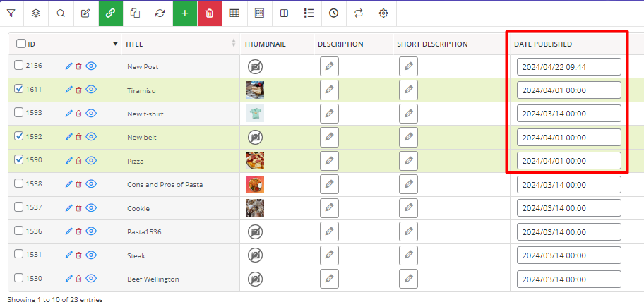Edit the Tiramisu row with pencil icon
The height and width of the screenshot is (307, 644).
pyautogui.click(x=69, y=90)
